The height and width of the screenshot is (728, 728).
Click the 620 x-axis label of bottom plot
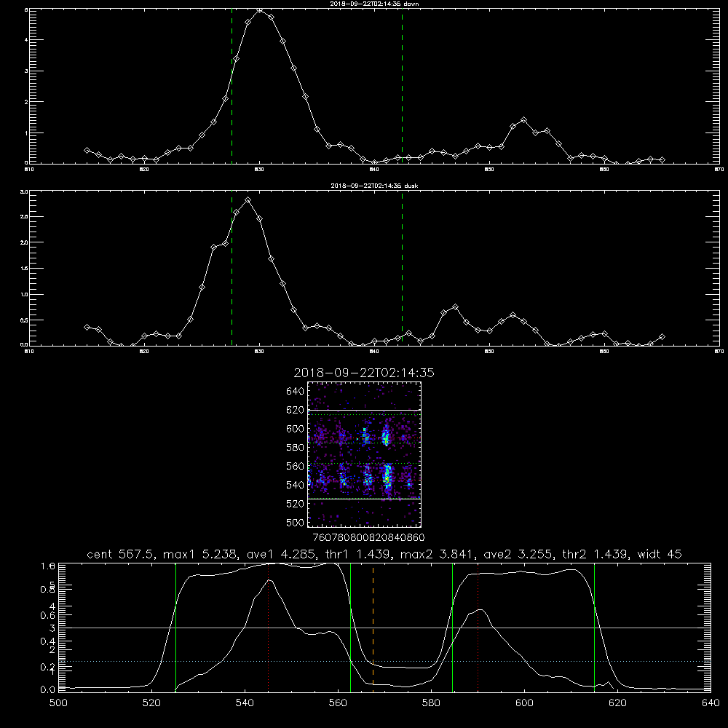(x=617, y=703)
